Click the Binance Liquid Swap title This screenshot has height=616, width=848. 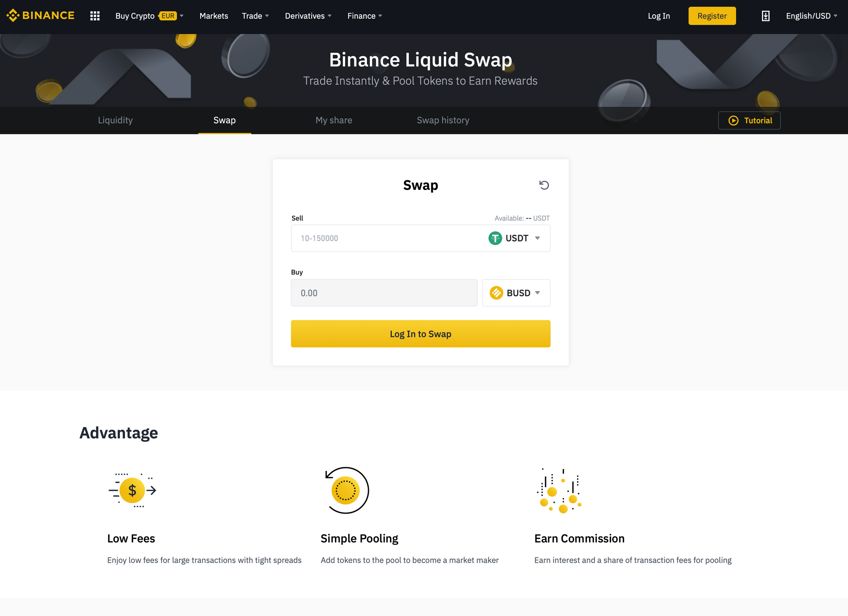(421, 60)
